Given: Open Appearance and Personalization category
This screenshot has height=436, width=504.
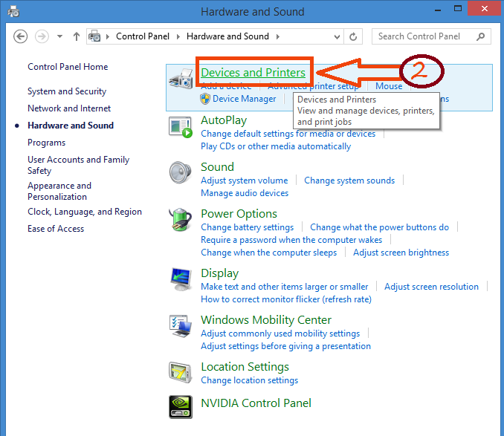Looking at the screenshot, I should point(59,191).
